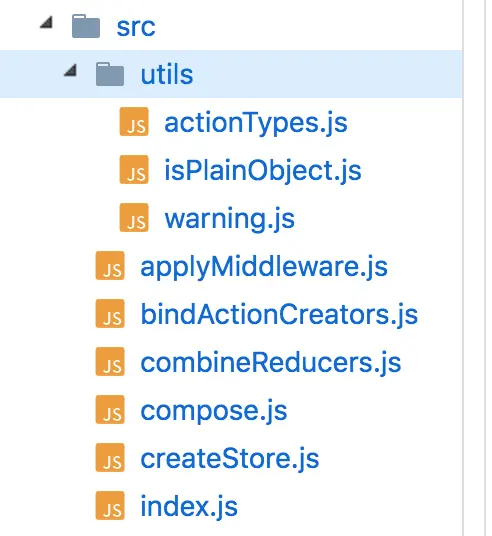Open bindActionCreators.js file
Screen dimensions: 492x536
(279, 315)
